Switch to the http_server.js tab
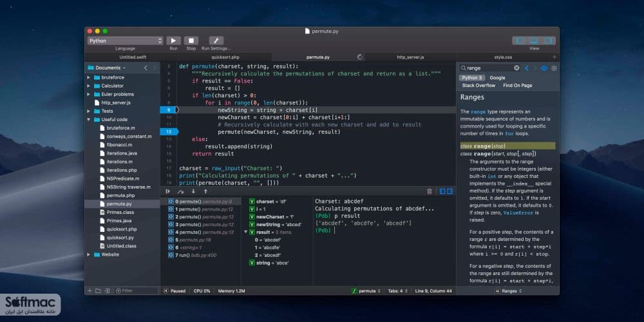644x322 pixels. point(410,57)
